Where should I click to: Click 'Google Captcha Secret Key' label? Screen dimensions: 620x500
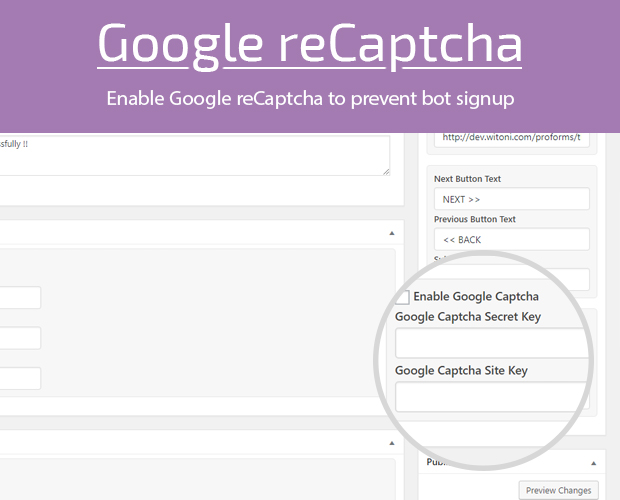coord(468,317)
